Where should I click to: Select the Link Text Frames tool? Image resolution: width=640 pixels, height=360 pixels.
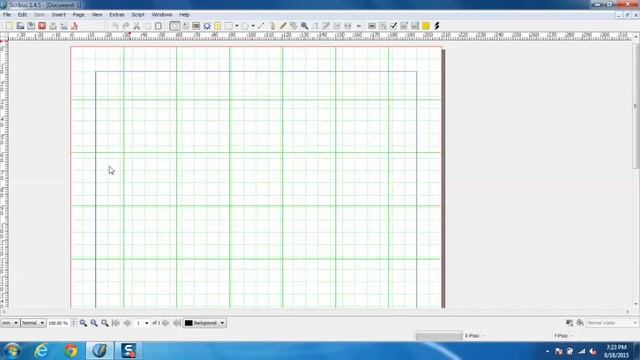pyautogui.click(x=337, y=26)
